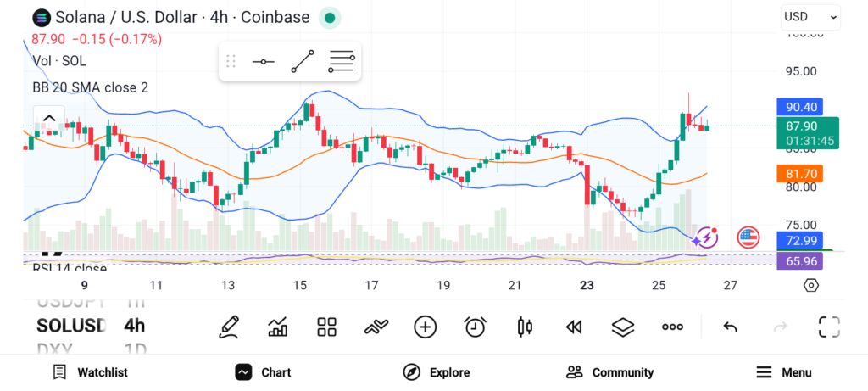Select the candlestick style icon
Image resolution: width=868 pixels, height=391 pixels.
(525, 327)
